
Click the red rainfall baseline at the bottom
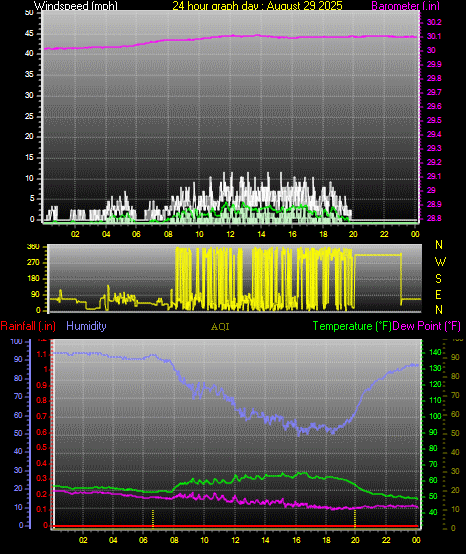(x=236, y=526)
